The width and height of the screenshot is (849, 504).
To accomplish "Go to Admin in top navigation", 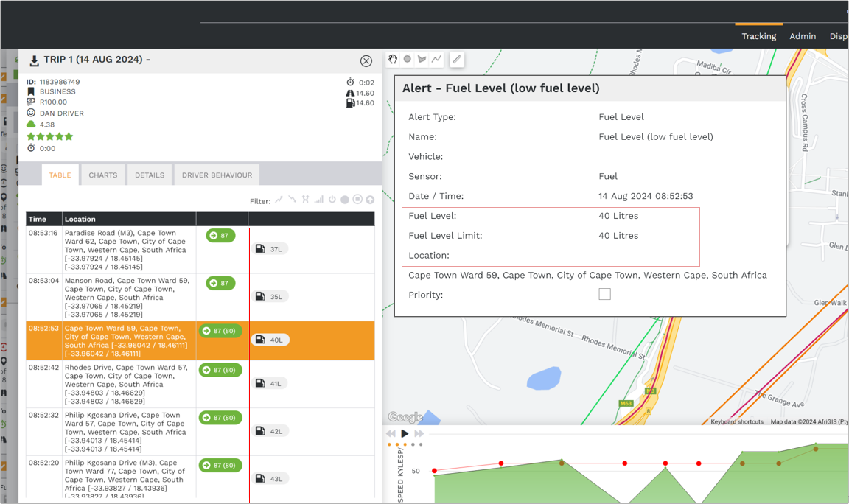I will pos(803,36).
